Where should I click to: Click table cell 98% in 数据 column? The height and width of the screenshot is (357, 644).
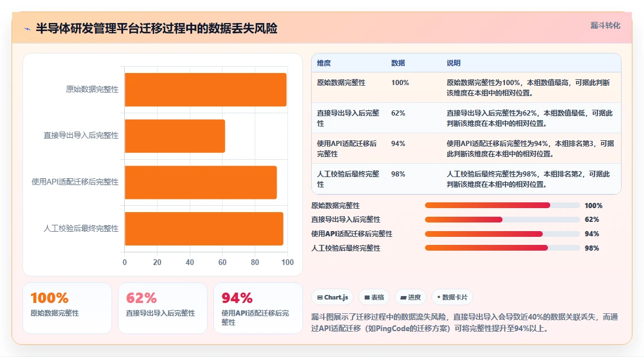398,174
